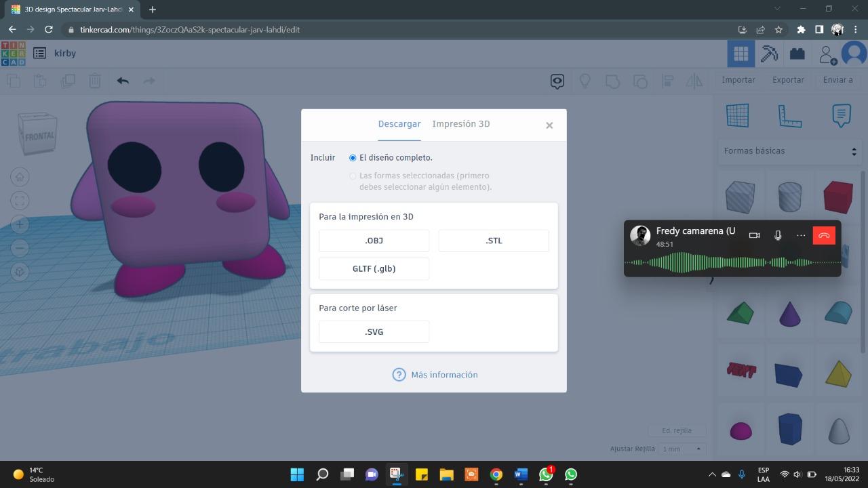Open the Importar menu

(738, 80)
